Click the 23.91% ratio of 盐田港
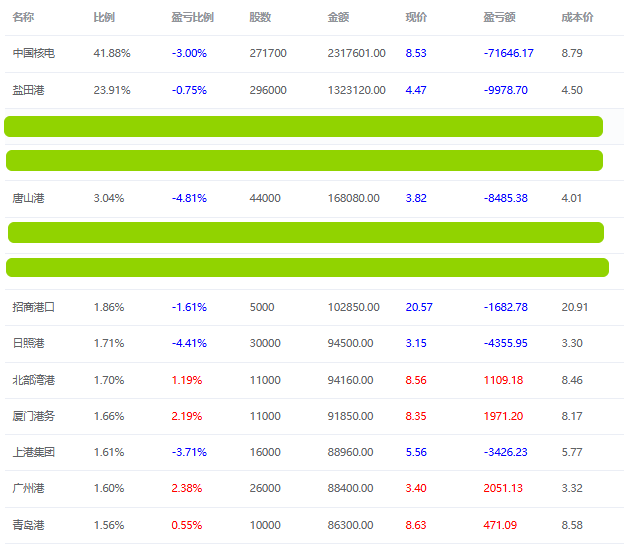 (x=112, y=90)
